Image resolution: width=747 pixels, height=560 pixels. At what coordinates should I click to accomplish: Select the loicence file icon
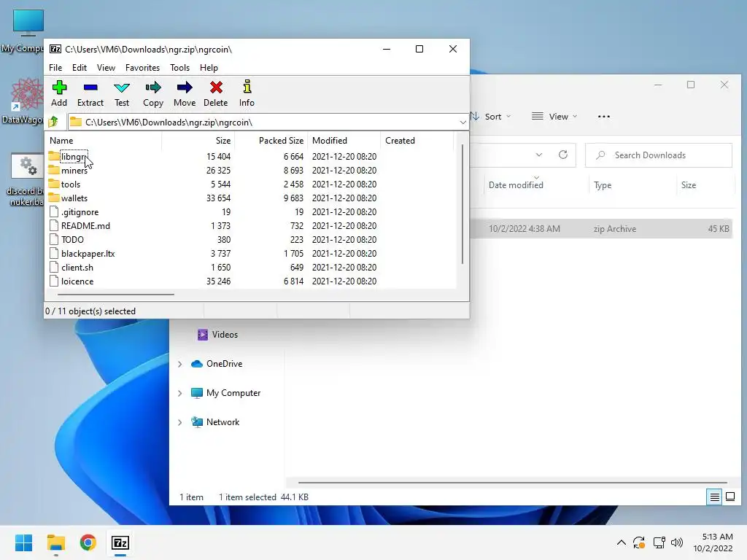pyautogui.click(x=54, y=281)
